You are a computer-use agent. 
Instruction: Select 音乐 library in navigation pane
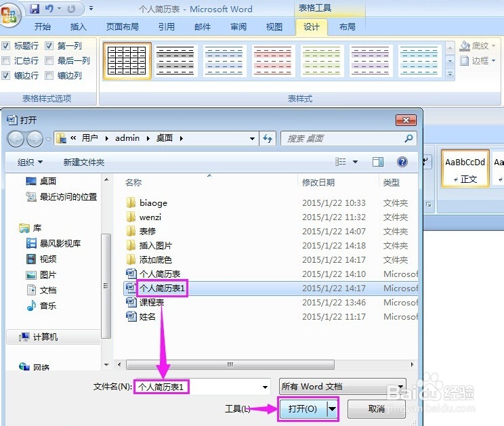point(41,305)
